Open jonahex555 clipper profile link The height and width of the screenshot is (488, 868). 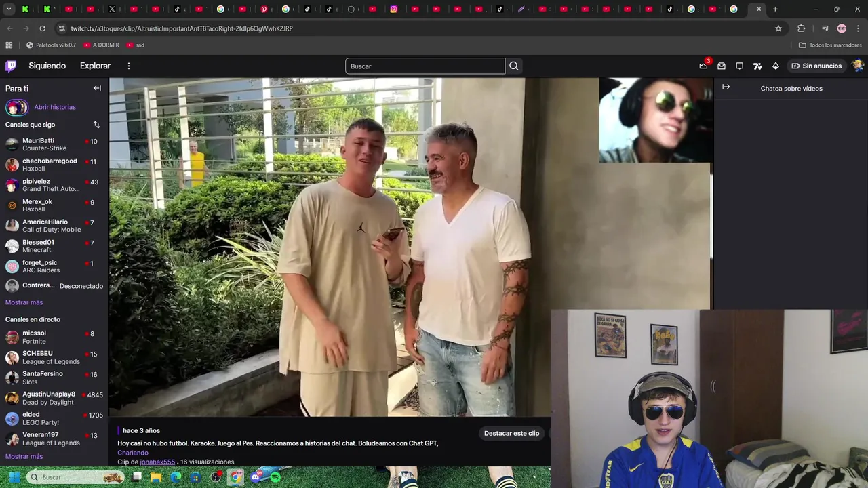point(157,462)
